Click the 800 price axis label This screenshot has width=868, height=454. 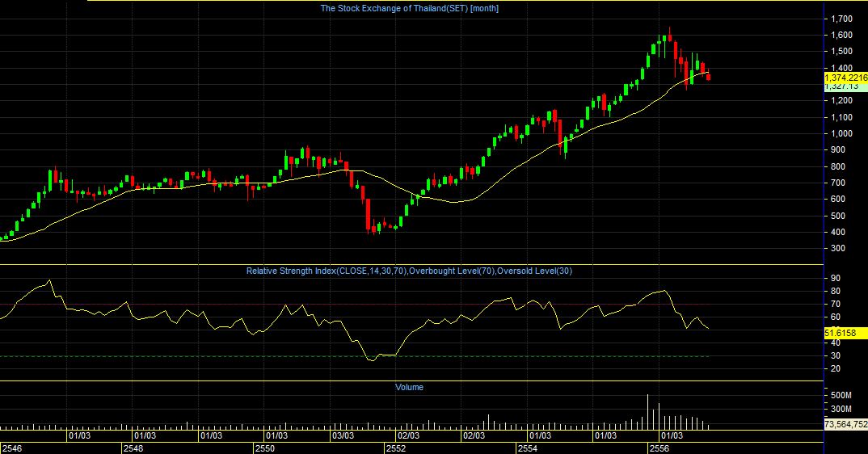837,166
